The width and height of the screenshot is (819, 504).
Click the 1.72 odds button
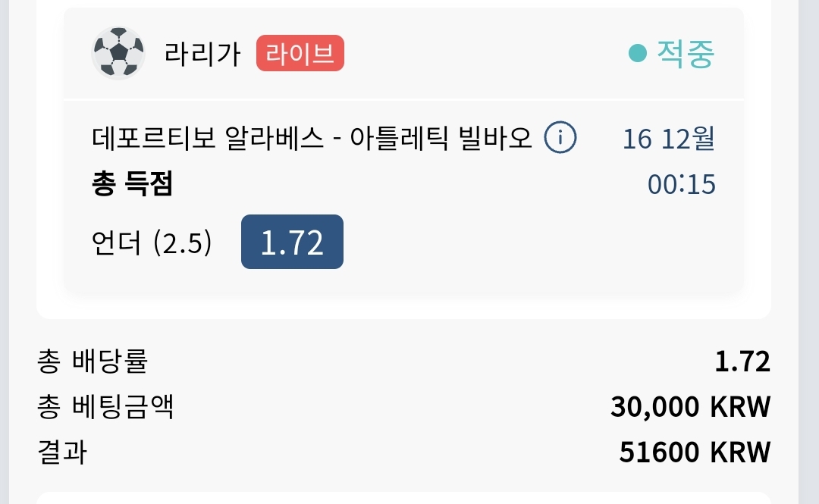(x=292, y=242)
